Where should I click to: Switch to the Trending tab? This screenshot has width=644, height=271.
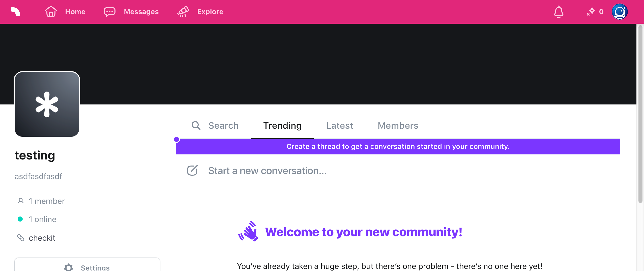pos(282,125)
